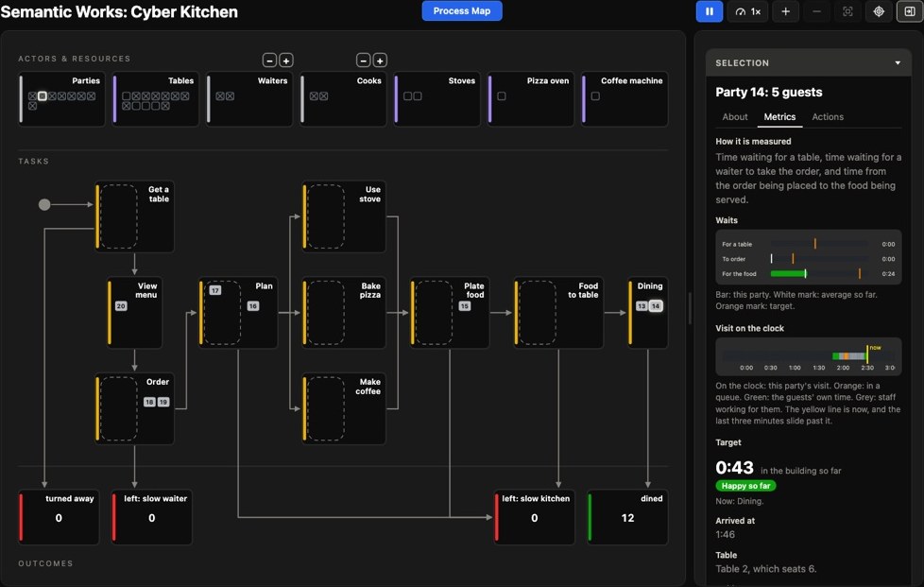Viewport: 924px width, 587px height.
Task: Zoom out with the minus toolbar icon
Action: pyautogui.click(x=816, y=11)
